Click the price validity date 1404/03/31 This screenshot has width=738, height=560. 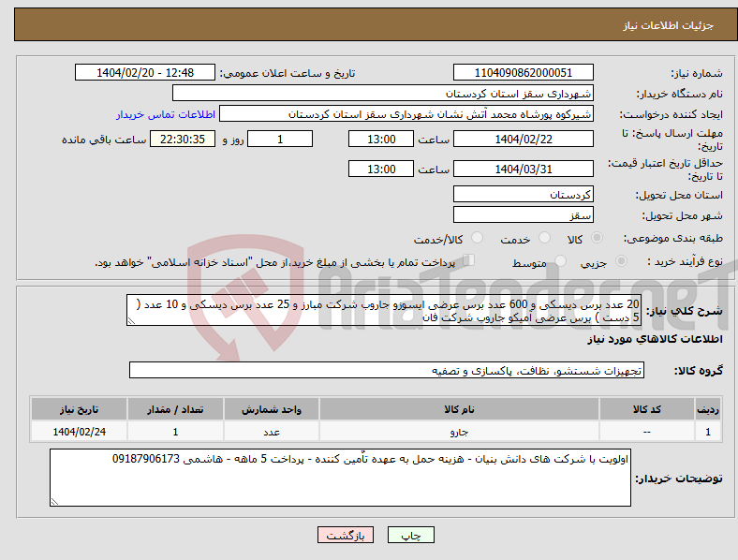pyautogui.click(x=523, y=169)
